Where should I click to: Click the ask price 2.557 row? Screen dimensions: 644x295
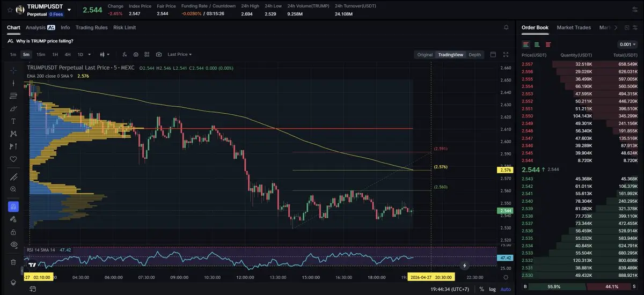[580, 64]
